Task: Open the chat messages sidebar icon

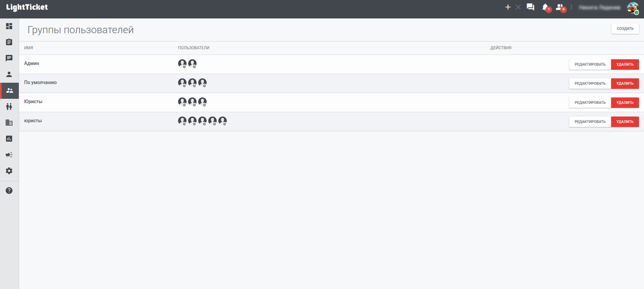Action: 9,58
